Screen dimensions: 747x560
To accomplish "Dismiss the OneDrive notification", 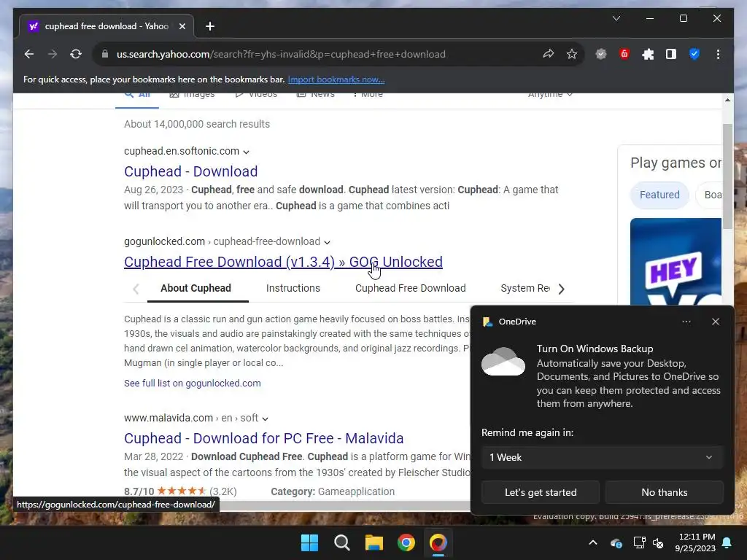I will click(716, 322).
